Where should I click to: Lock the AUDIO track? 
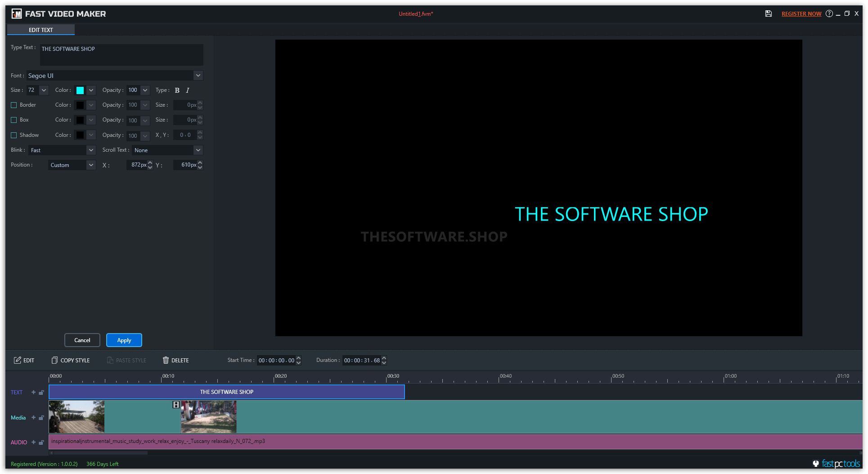coord(41,442)
